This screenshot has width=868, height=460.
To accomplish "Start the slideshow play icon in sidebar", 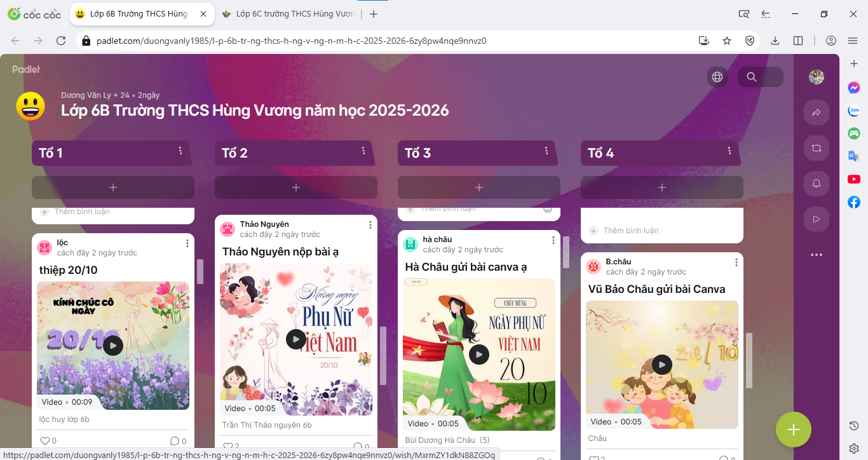I will [x=817, y=219].
